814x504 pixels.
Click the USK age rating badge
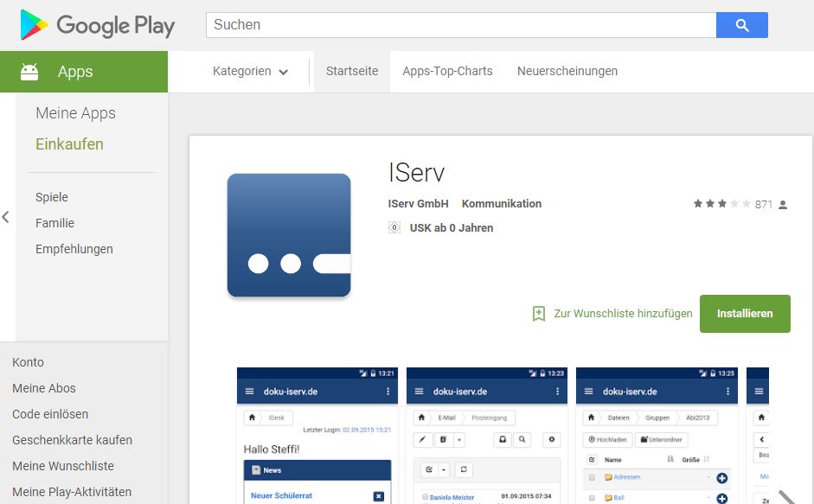394,228
